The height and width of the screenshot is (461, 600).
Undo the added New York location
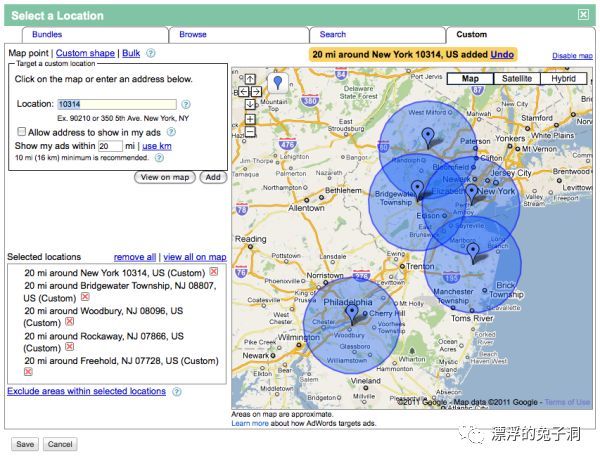502,54
